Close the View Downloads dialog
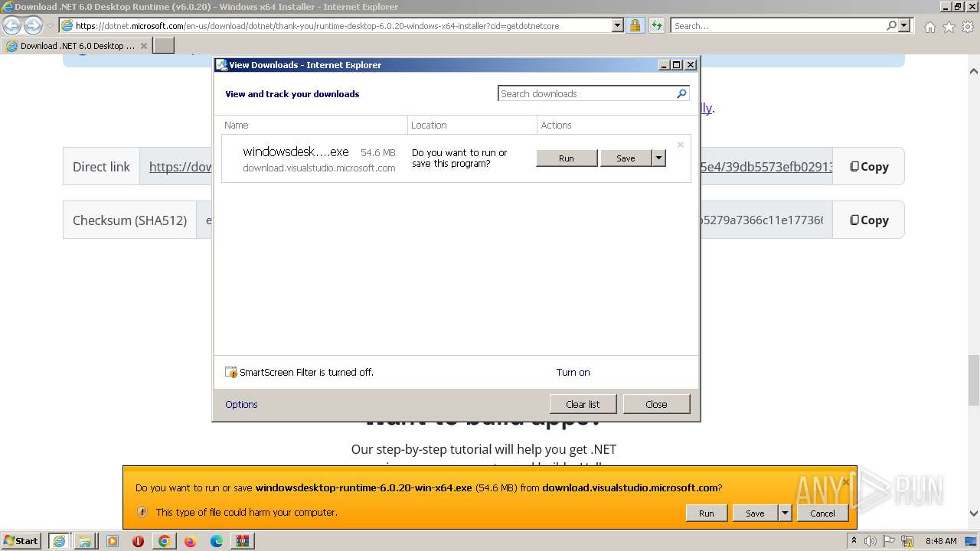Image resolution: width=980 pixels, height=551 pixels. click(656, 404)
